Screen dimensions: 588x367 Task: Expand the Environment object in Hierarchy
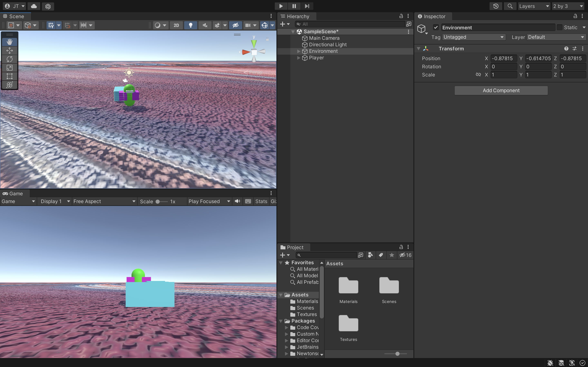click(299, 51)
